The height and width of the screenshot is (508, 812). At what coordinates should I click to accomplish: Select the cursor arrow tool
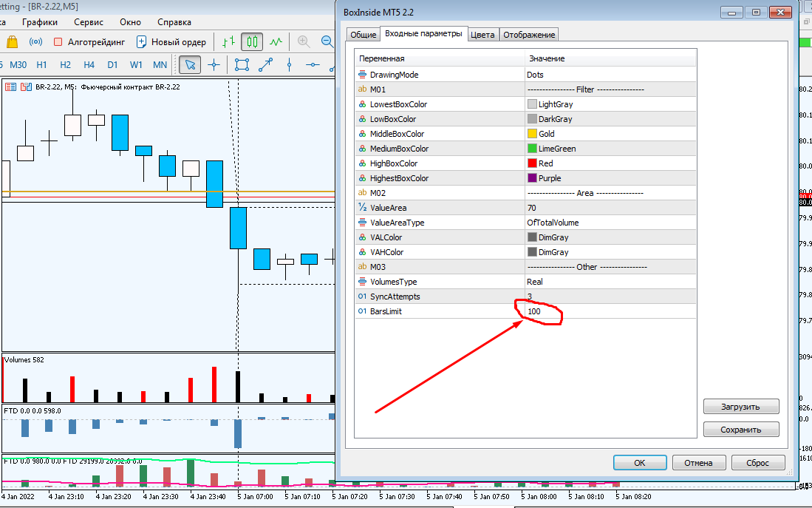[x=190, y=65]
